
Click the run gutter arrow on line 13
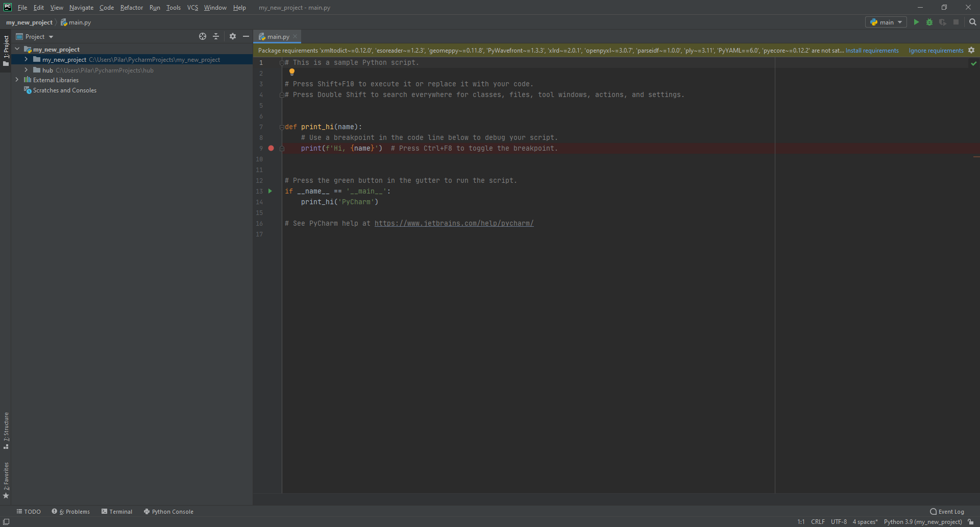tap(270, 191)
